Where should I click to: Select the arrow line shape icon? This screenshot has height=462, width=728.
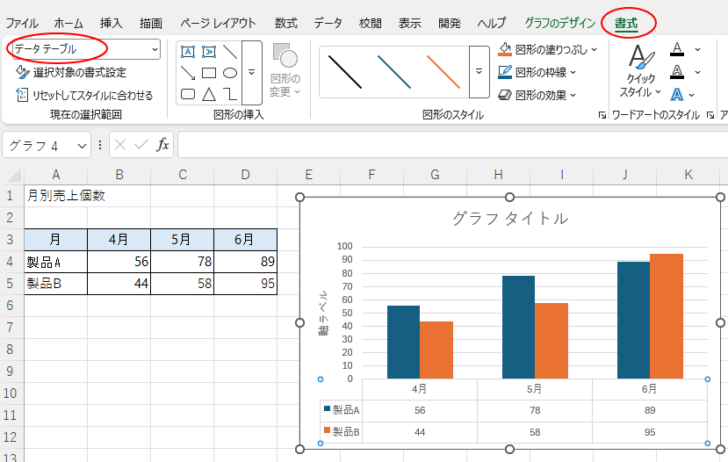[x=188, y=73]
